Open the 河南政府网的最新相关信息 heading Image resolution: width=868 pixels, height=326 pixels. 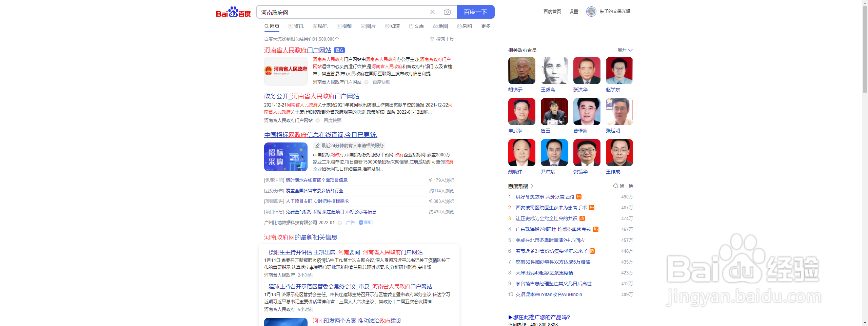click(301, 237)
